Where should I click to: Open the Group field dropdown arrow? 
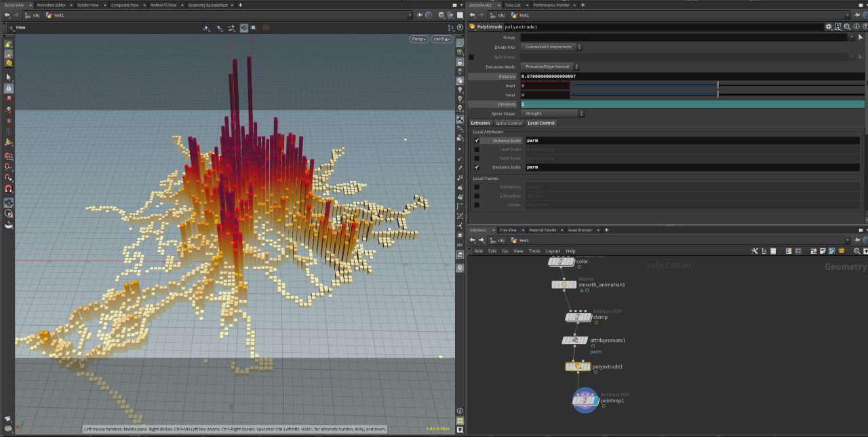(852, 37)
